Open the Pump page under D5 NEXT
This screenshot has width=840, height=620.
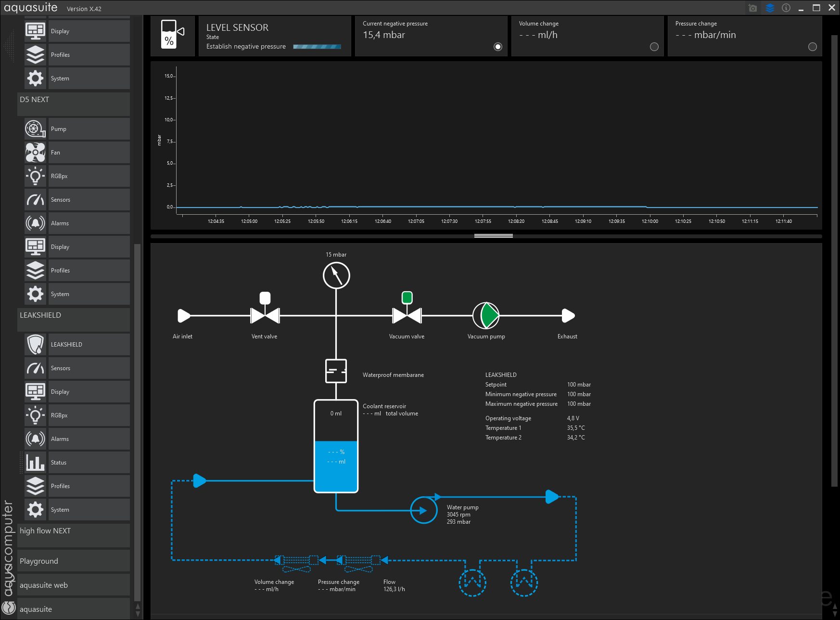click(x=77, y=129)
